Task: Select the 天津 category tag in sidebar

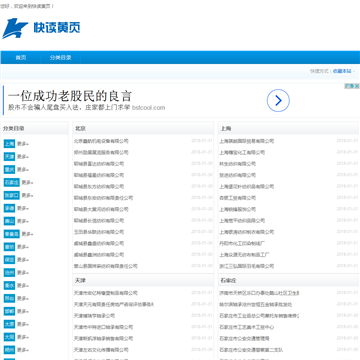Action: coord(9,156)
